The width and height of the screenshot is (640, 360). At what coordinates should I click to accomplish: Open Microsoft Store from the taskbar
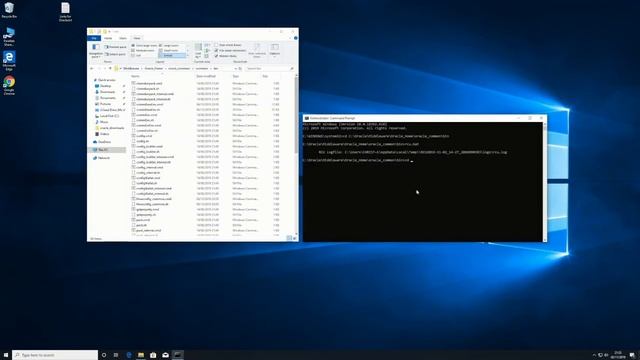(153, 355)
